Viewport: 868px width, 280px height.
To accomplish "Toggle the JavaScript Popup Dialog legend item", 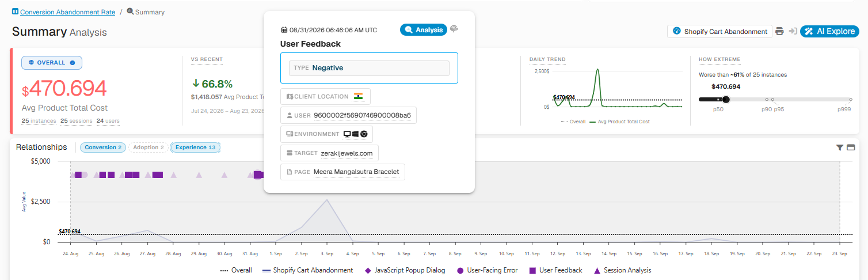I will coord(406,270).
